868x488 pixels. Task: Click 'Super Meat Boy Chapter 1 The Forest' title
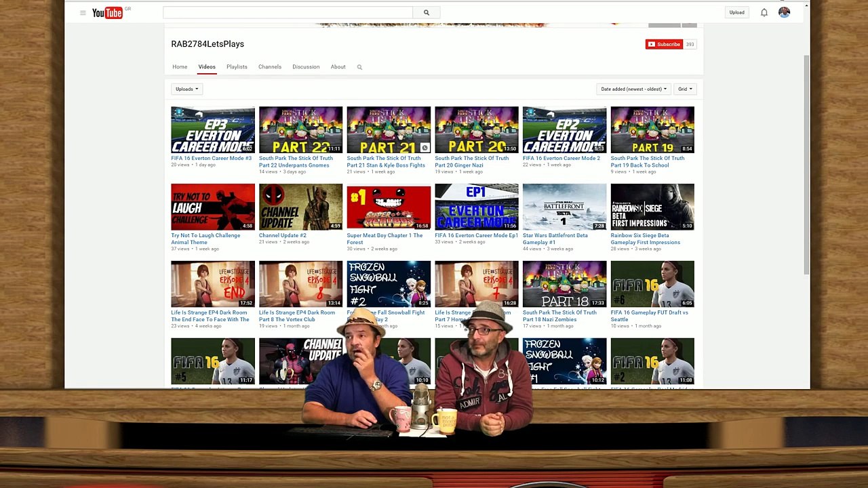coord(384,239)
